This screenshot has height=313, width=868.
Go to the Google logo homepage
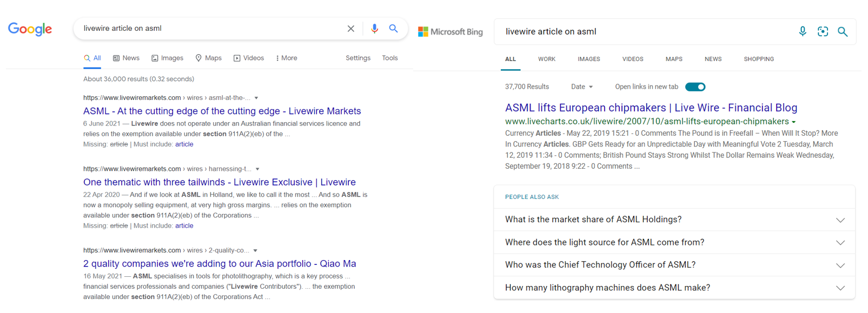pyautogui.click(x=30, y=29)
